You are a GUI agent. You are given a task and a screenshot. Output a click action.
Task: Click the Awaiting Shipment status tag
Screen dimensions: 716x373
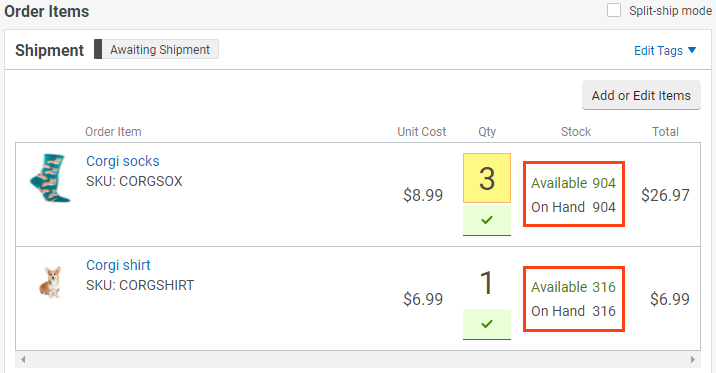160,49
